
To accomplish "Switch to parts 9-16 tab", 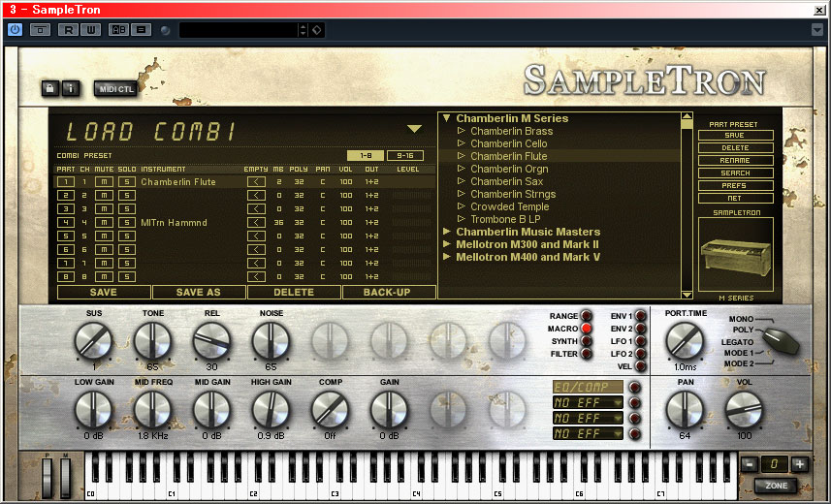I will point(405,155).
